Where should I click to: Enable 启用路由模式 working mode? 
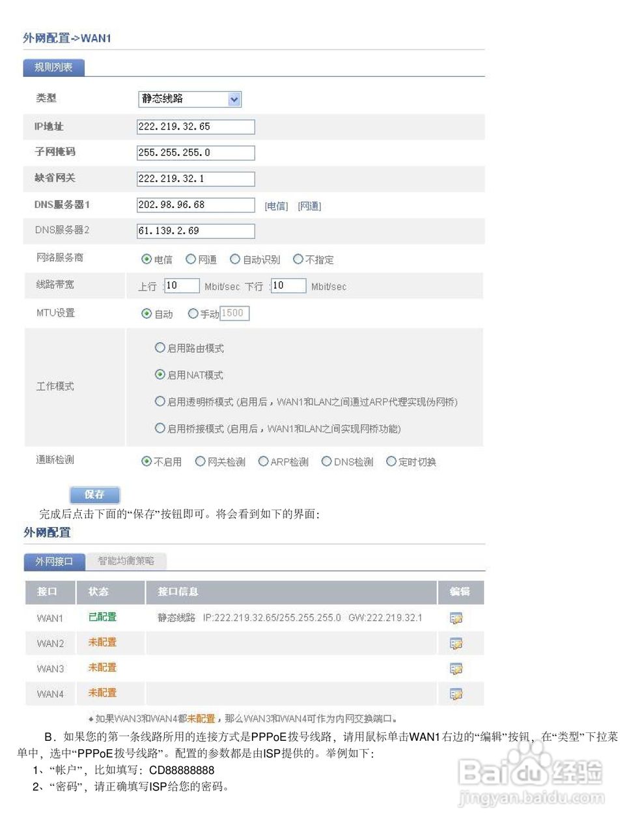tap(160, 347)
